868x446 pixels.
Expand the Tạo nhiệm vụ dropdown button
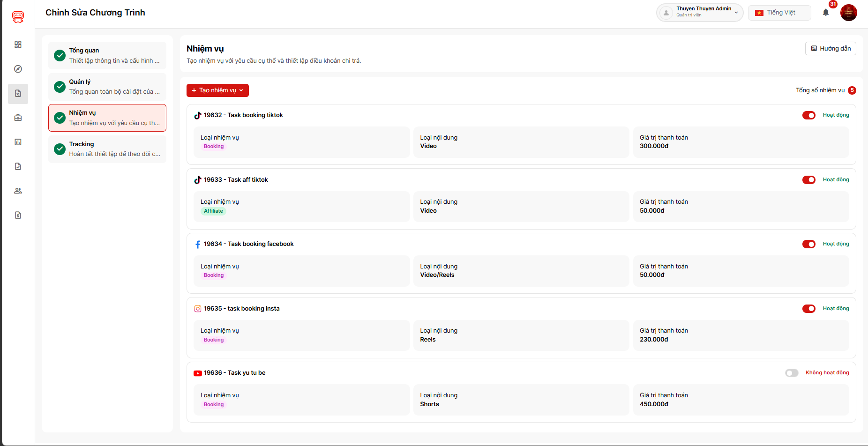click(x=217, y=90)
